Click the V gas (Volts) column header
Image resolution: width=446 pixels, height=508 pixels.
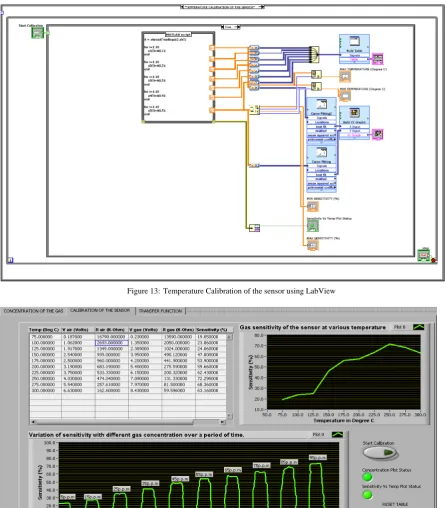click(145, 330)
